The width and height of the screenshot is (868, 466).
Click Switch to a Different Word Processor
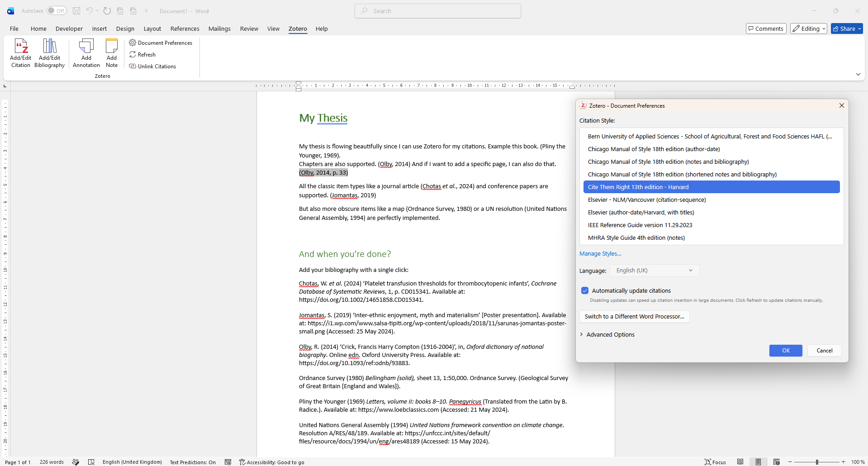point(634,316)
